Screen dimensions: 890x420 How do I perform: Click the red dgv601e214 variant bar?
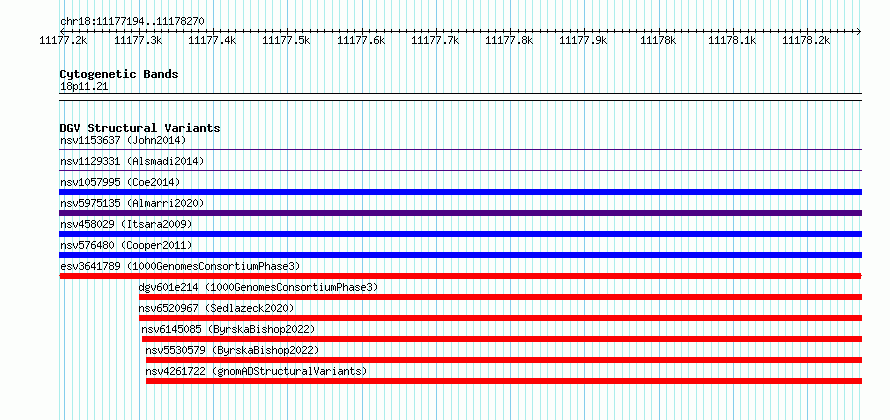click(501, 297)
